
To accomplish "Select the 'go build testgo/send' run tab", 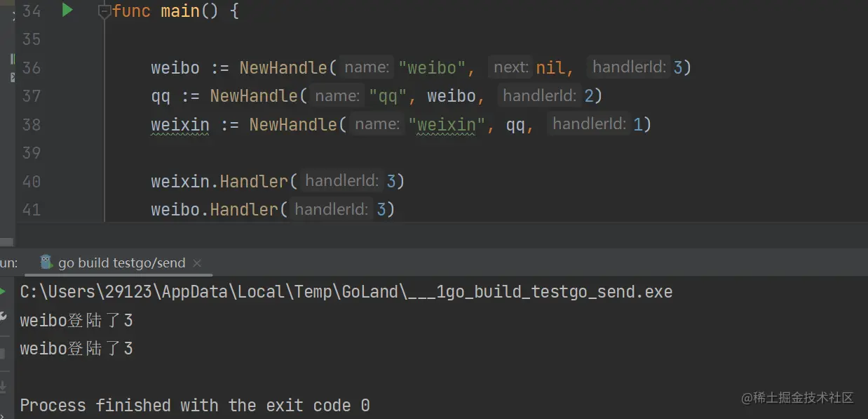I will pos(122,263).
